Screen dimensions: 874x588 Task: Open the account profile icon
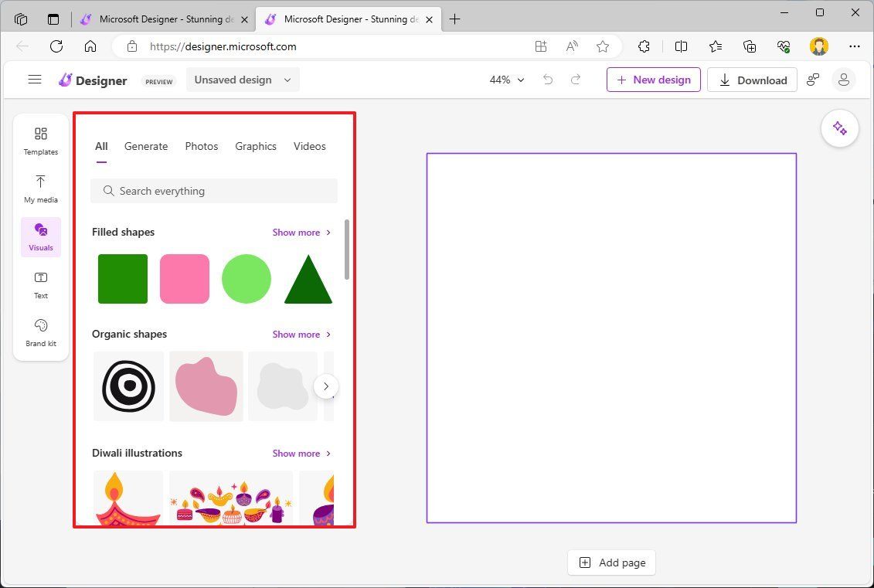(844, 80)
